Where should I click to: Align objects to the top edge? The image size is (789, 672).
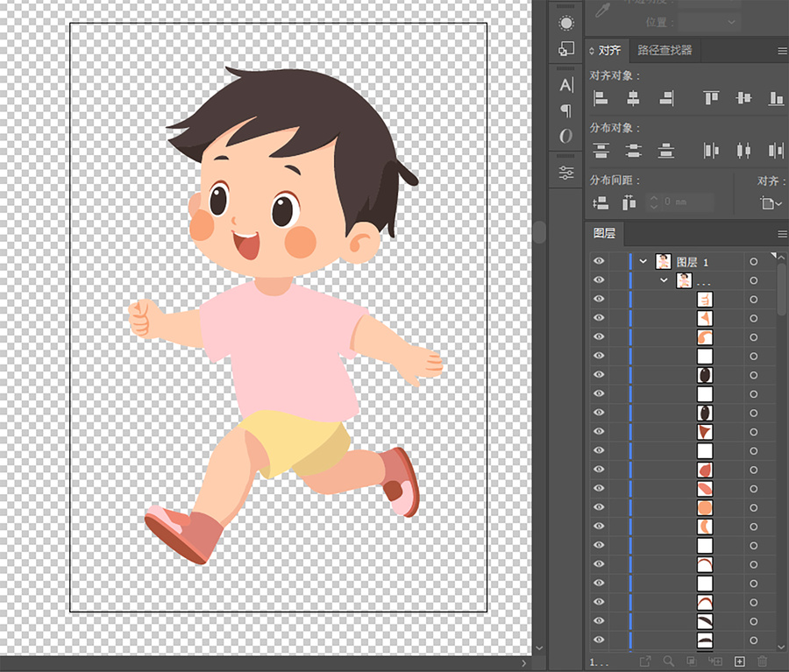711,98
